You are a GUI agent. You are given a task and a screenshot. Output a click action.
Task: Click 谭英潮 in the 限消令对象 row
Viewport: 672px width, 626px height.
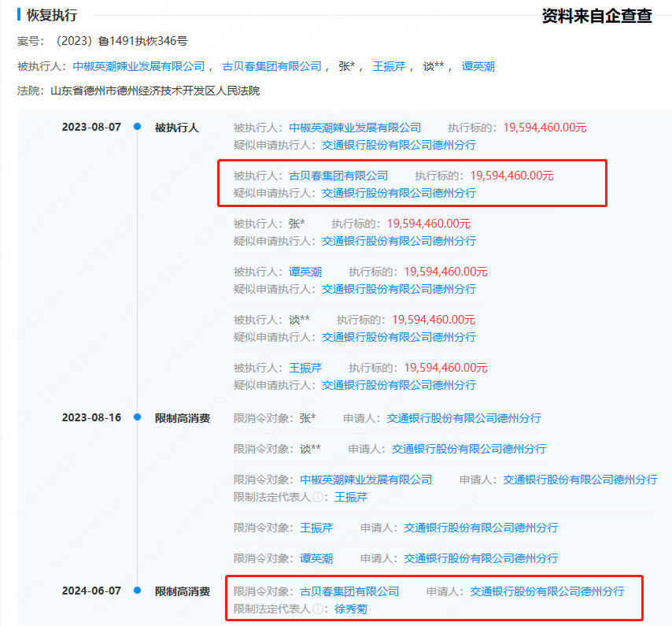(x=316, y=558)
